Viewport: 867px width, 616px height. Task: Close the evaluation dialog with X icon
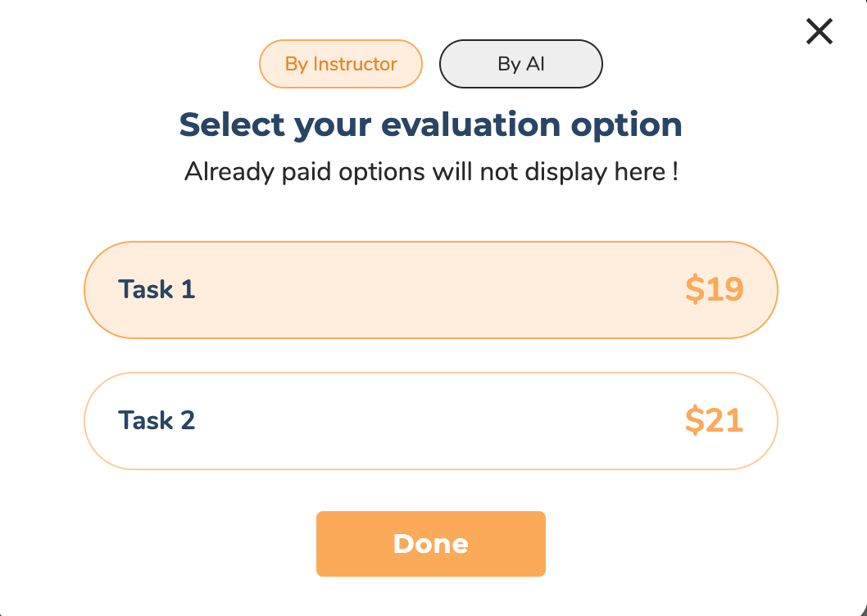coord(819,32)
